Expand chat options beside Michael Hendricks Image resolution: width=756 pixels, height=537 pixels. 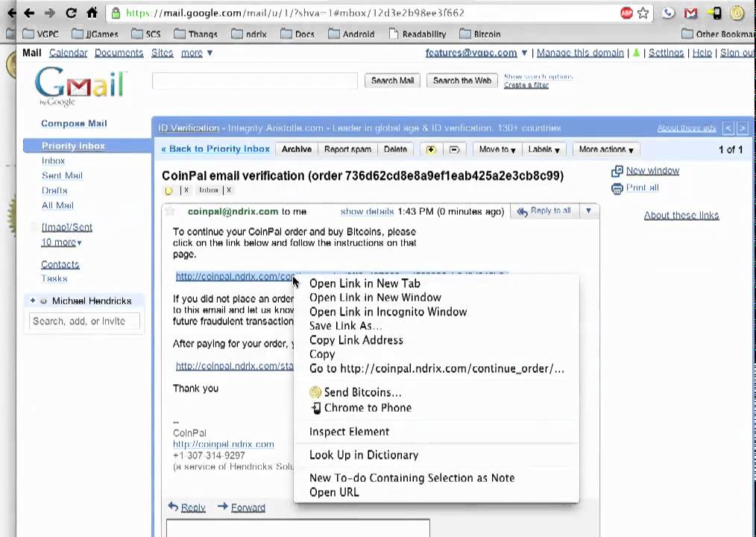(x=33, y=301)
